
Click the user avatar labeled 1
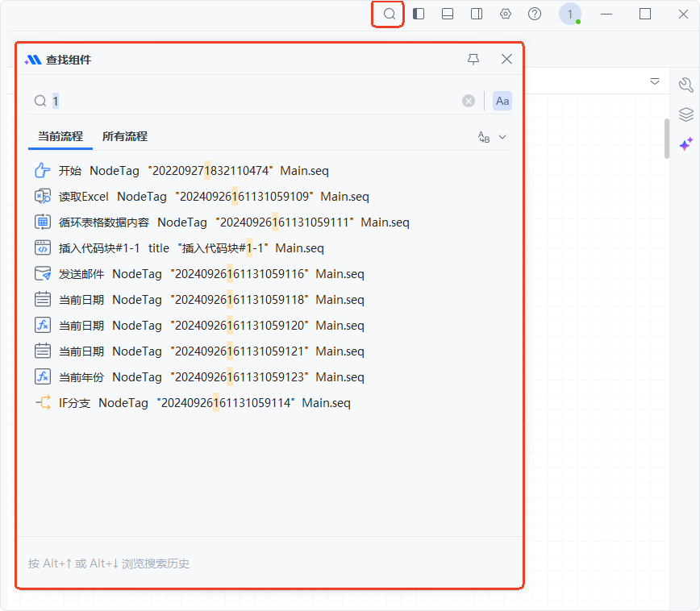(570, 14)
